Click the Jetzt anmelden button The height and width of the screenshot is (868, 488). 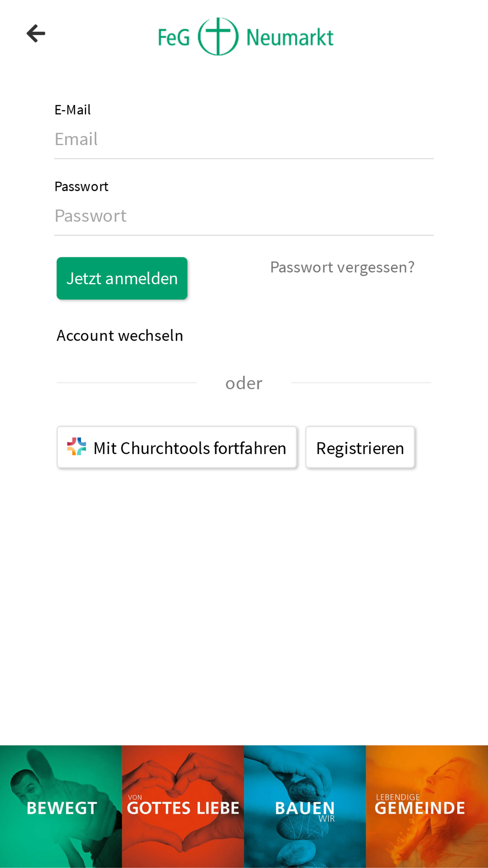122,278
